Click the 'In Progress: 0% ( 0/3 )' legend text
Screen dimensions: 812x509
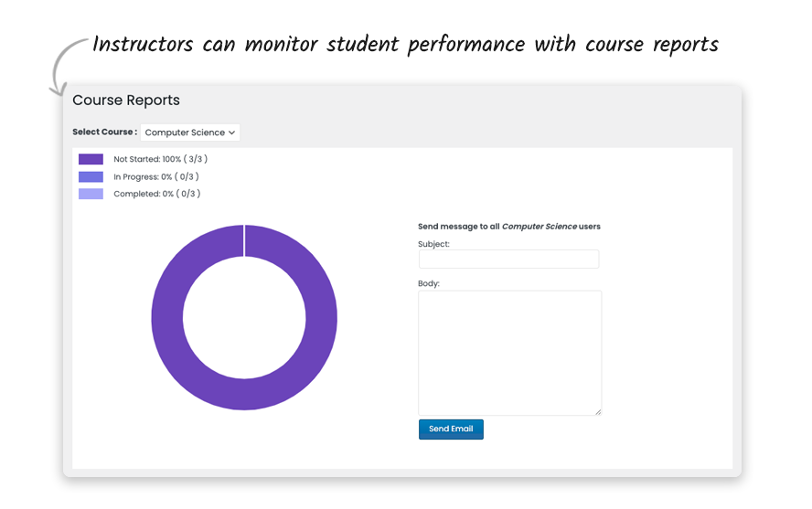click(156, 177)
